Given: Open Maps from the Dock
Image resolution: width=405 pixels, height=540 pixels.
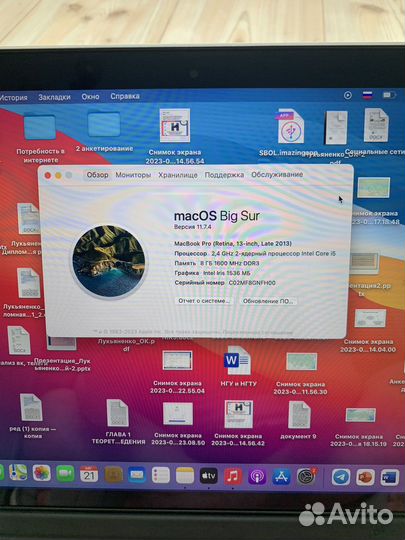Looking at the screenshot, I should pyautogui.click(x=18, y=473).
